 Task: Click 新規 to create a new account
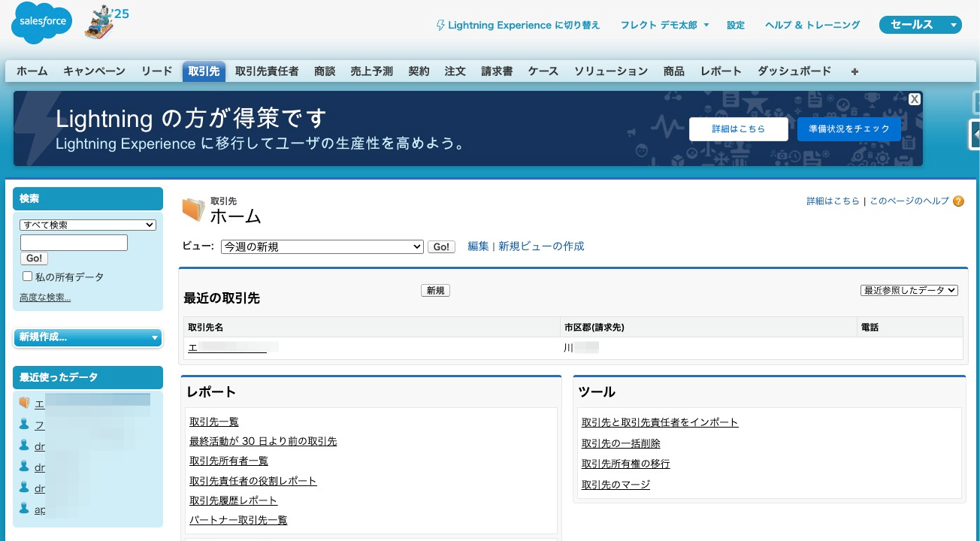tap(435, 290)
